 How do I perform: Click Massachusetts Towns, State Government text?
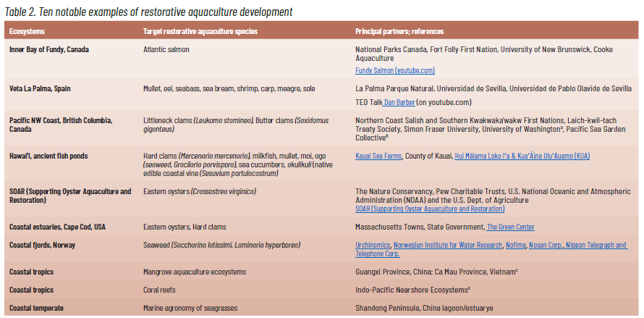[x=420, y=227]
